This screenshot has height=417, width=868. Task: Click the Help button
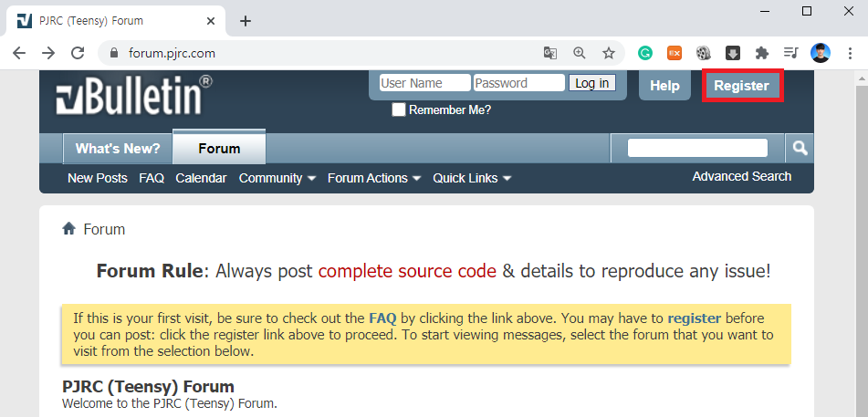pos(664,86)
